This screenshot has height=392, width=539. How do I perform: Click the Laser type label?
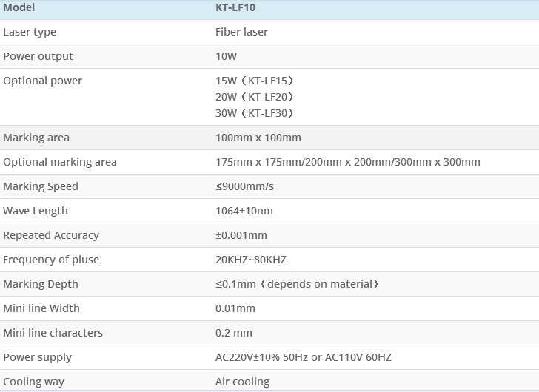tap(30, 32)
